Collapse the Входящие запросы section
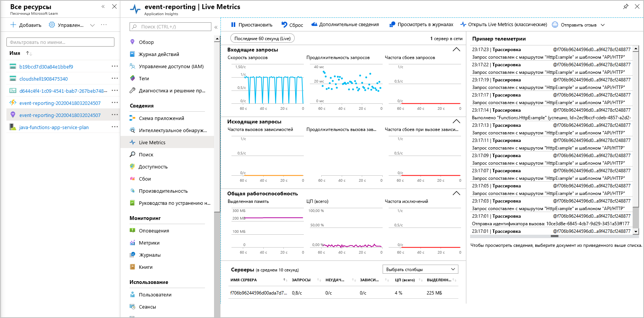Image resolution: width=644 pixels, height=318 pixels. tap(456, 50)
